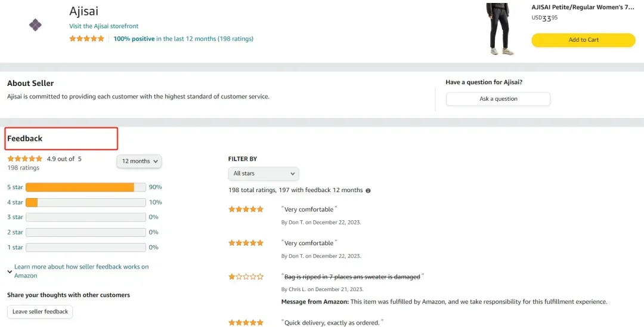Click the one-star rating on Chris L. review
This screenshot has height=327, width=644.
246,277
